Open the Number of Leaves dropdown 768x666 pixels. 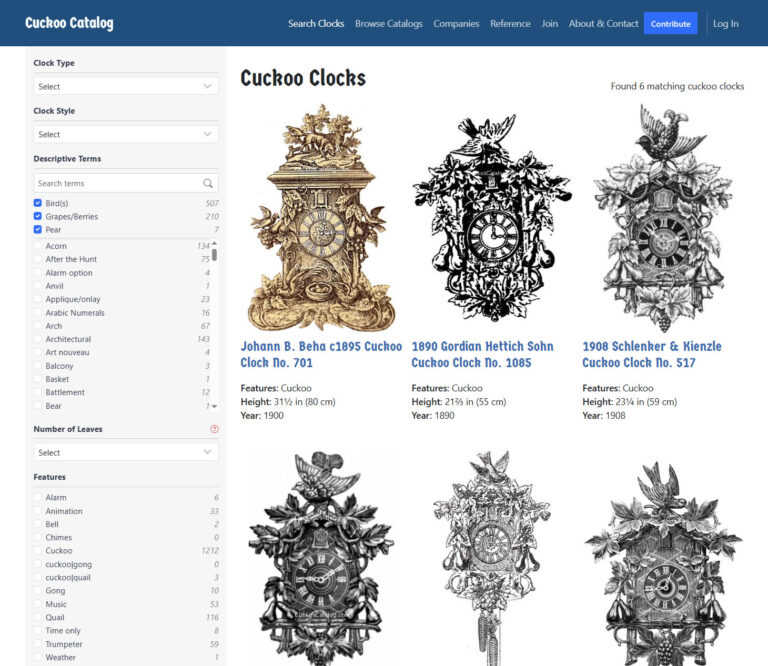pyautogui.click(x=126, y=452)
